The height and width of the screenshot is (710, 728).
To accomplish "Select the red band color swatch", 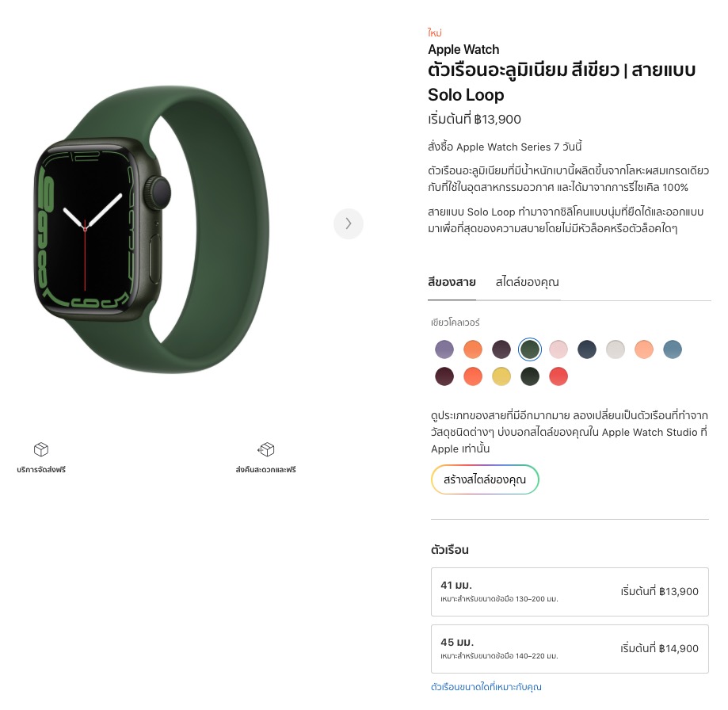I will pyautogui.click(x=558, y=376).
